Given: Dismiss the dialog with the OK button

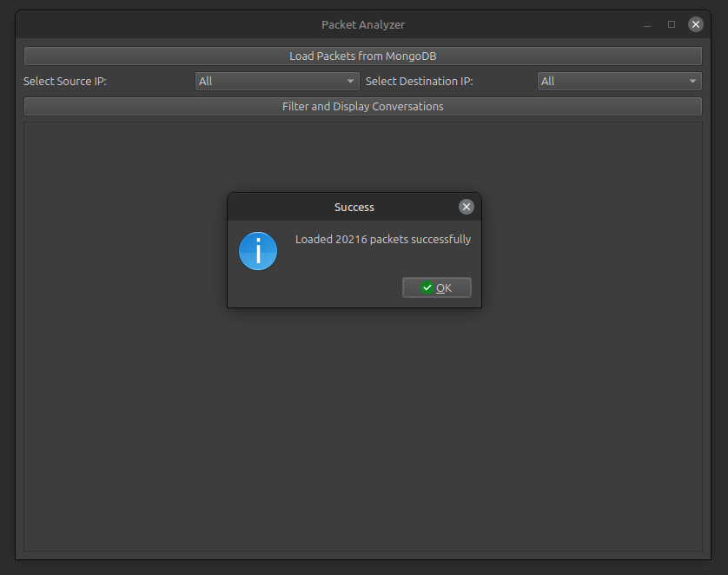Looking at the screenshot, I should pos(436,287).
